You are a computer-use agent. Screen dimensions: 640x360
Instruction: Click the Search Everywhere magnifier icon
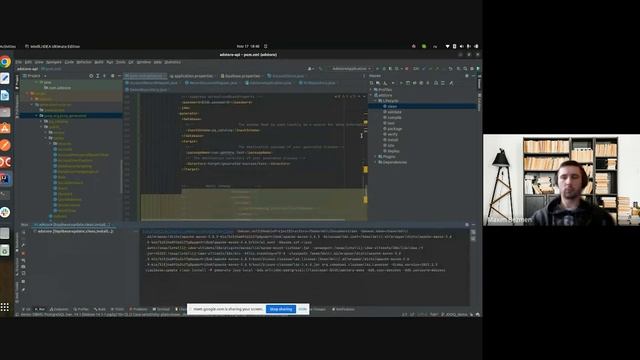(464, 69)
